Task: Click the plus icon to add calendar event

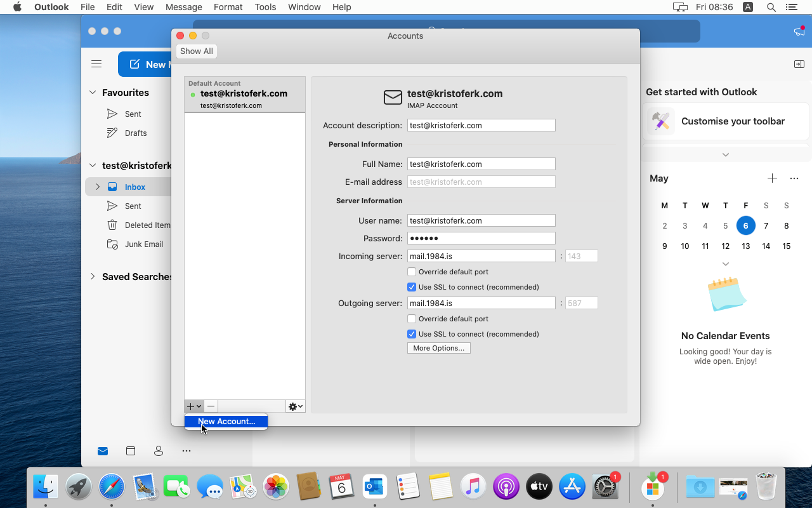Action: point(772,178)
